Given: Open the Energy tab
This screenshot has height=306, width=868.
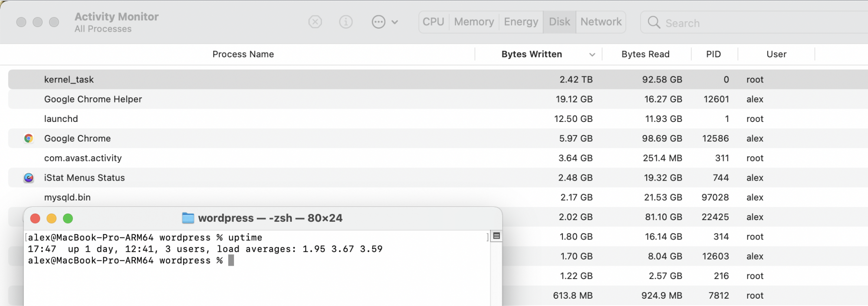Looking at the screenshot, I should tap(521, 22).
